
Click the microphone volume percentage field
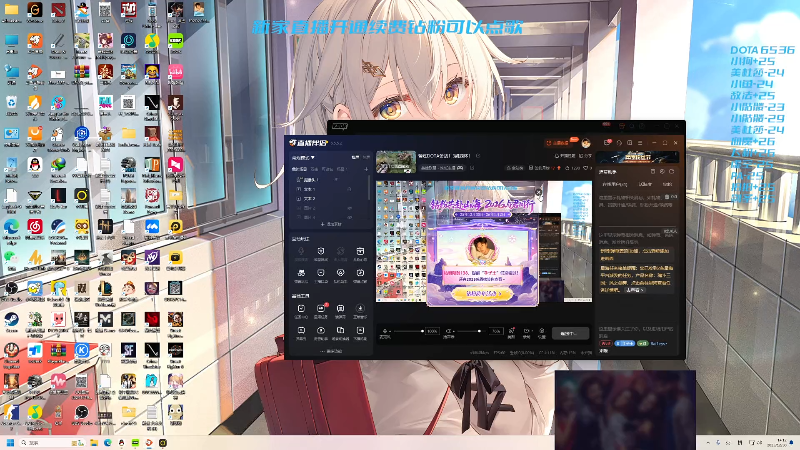(x=433, y=331)
